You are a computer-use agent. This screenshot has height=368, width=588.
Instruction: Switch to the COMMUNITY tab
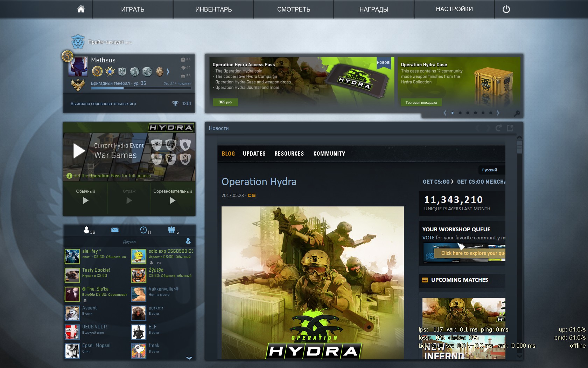[329, 154]
